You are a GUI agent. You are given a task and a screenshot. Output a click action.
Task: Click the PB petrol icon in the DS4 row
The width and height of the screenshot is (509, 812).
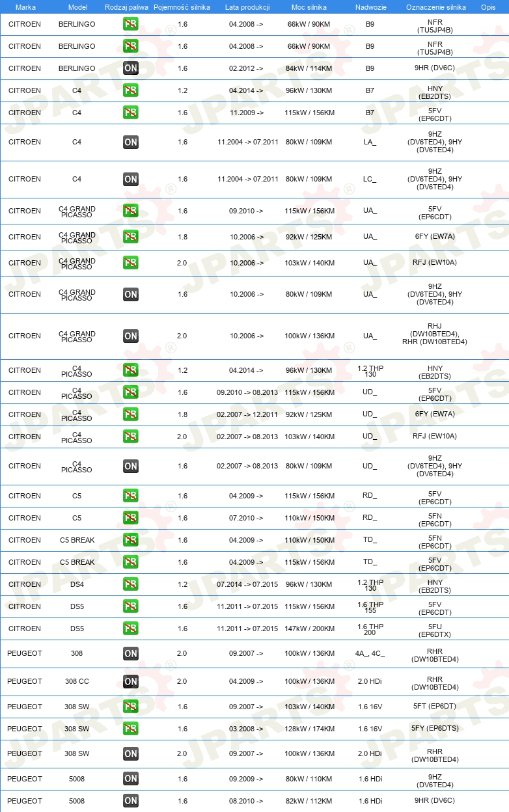130,584
